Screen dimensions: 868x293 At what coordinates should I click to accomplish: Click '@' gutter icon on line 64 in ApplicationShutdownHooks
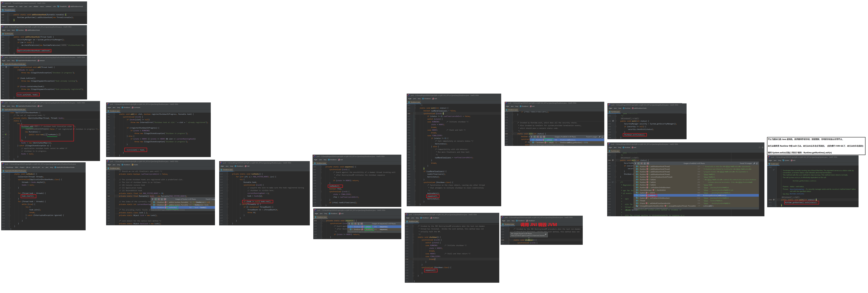coord(6,67)
